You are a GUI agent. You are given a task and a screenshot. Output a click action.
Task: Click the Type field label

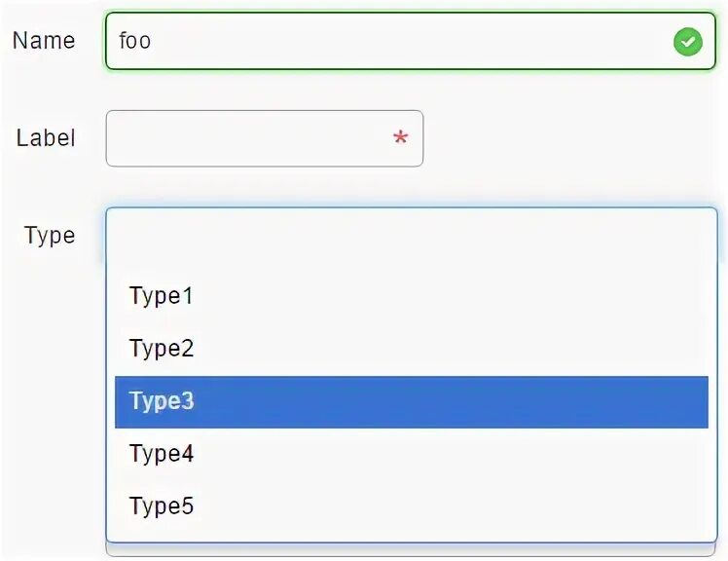50,236
